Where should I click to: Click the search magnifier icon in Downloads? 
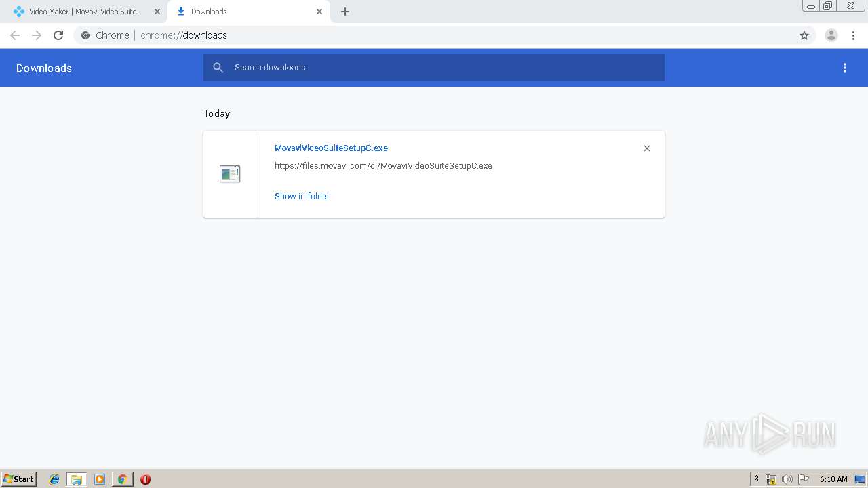218,68
